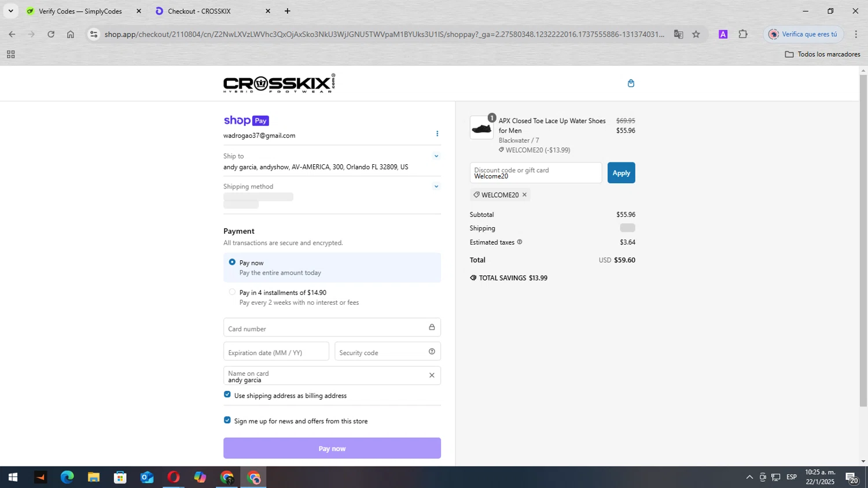Viewport: 868px width, 488px height.
Task: Expand the Shipping method section
Action: [x=436, y=186]
